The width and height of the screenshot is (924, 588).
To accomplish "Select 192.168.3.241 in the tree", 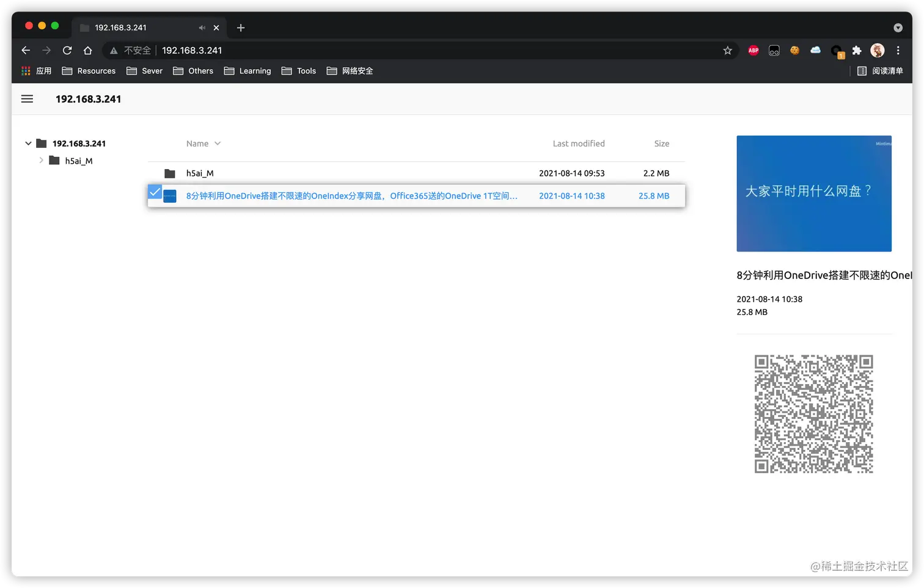I will [x=79, y=143].
